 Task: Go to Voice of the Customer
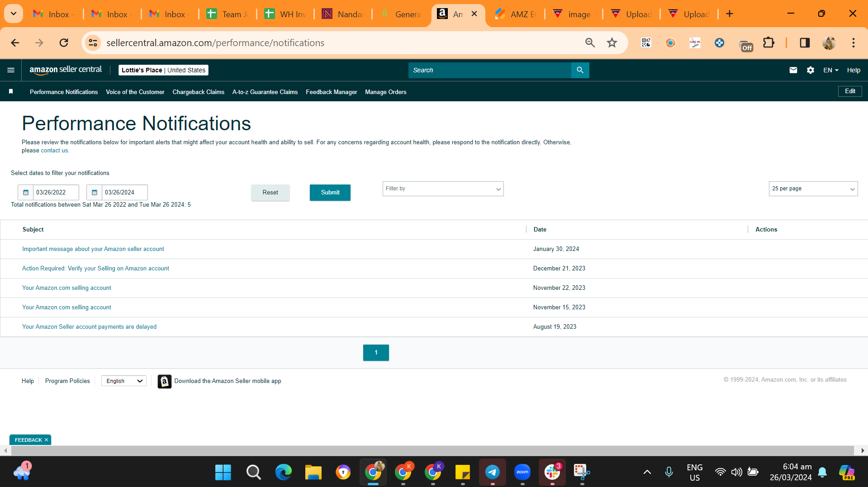(x=135, y=92)
